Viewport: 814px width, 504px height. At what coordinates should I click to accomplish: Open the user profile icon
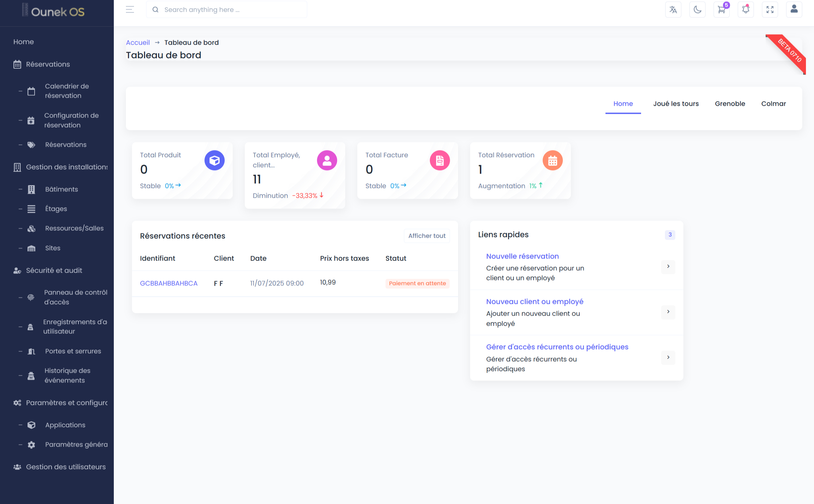point(794,9)
